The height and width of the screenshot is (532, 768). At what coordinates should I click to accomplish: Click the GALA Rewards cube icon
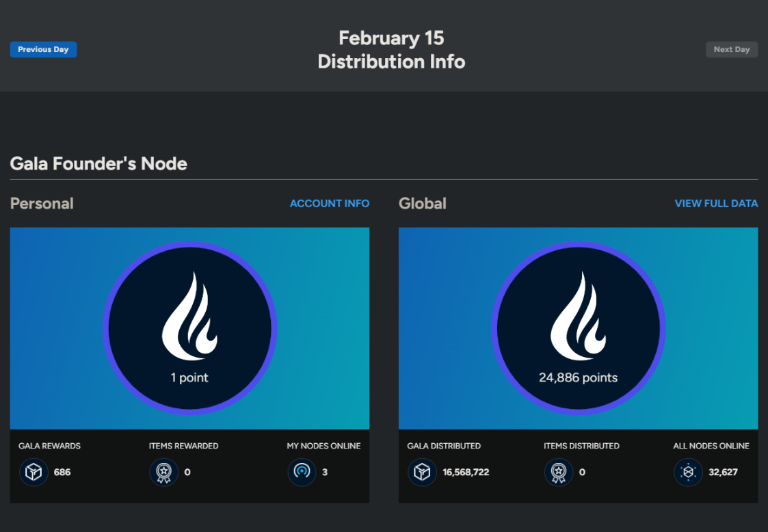tap(34, 473)
